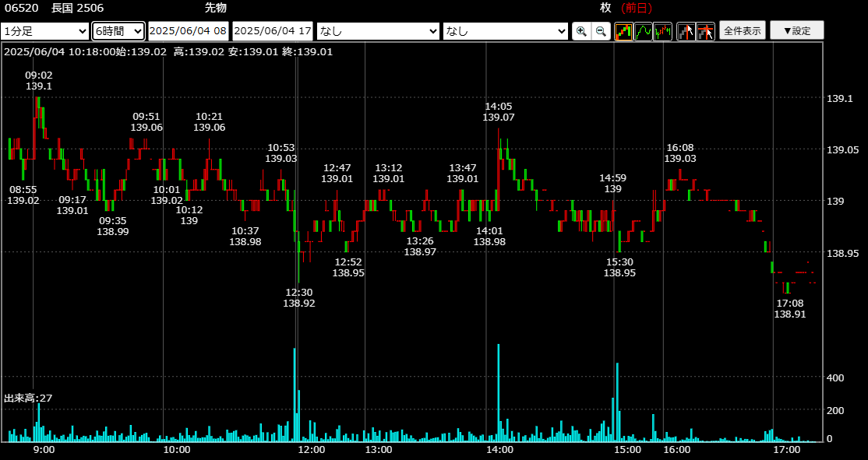Click the (前日) header text

(x=637, y=8)
